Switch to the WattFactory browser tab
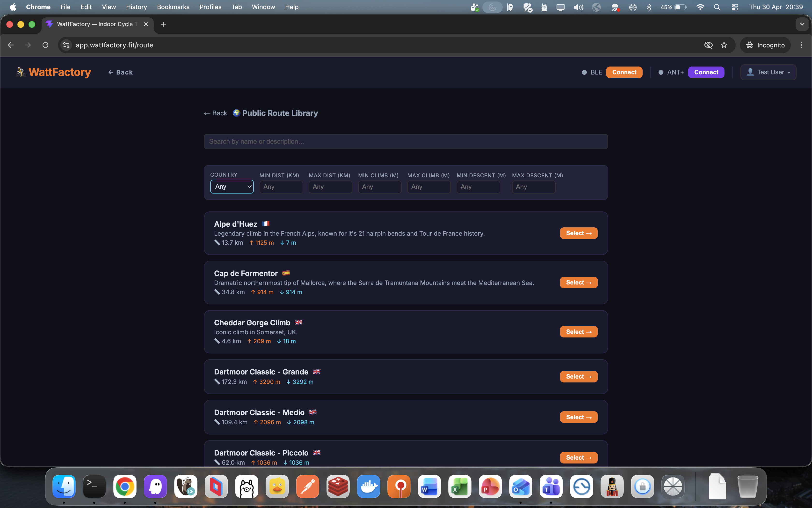This screenshot has width=812, height=508. click(97, 24)
